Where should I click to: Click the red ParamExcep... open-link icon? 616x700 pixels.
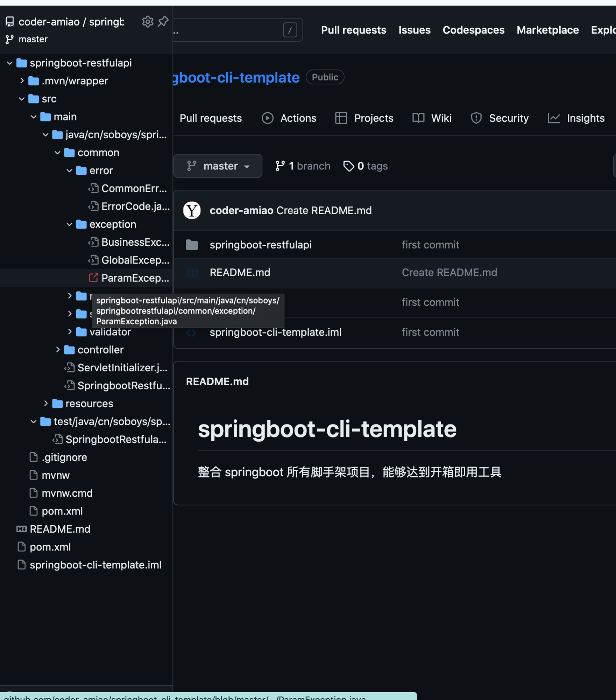pos(93,278)
